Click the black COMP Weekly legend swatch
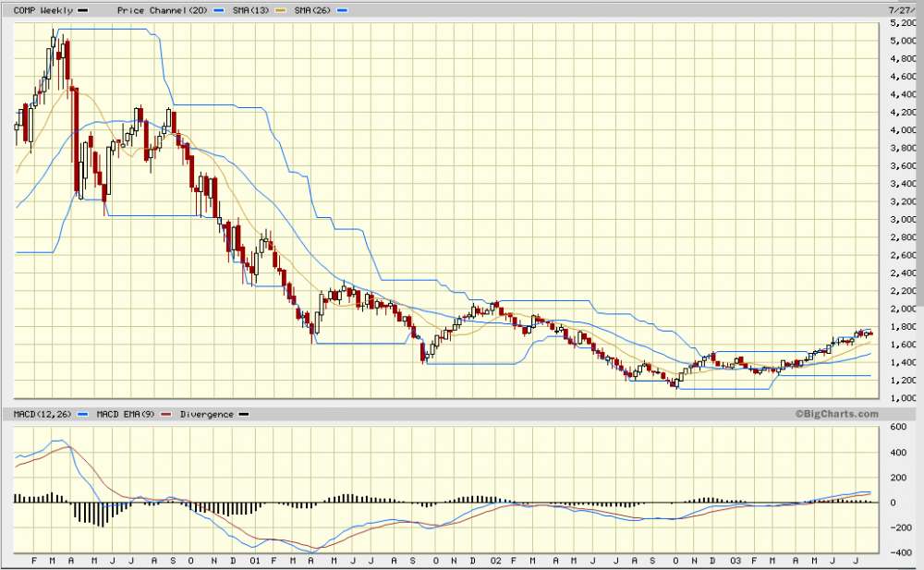924x570 pixels. click(84, 9)
